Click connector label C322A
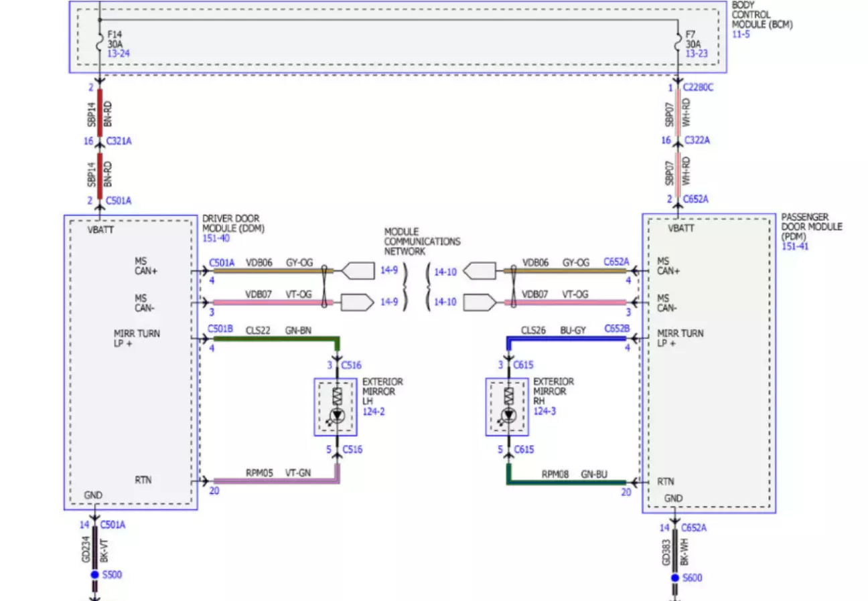The image size is (868, 601). (697, 140)
